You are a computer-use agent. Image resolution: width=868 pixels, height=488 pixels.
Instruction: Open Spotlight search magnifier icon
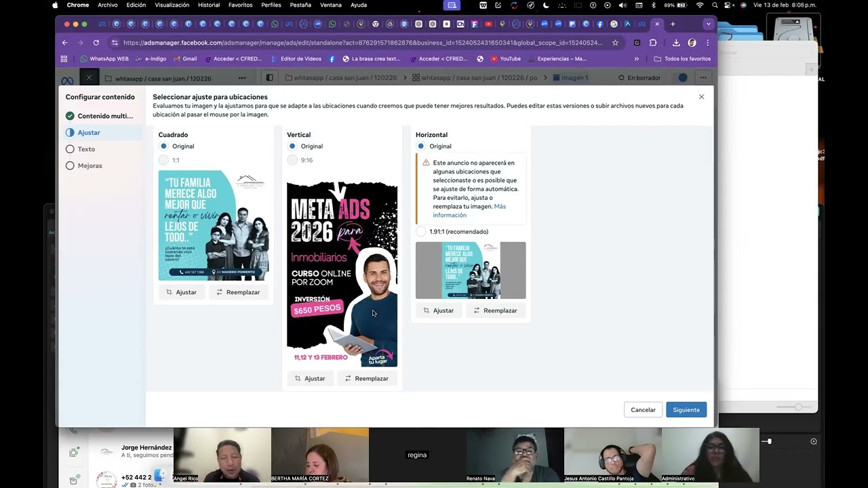[x=715, y=5]
